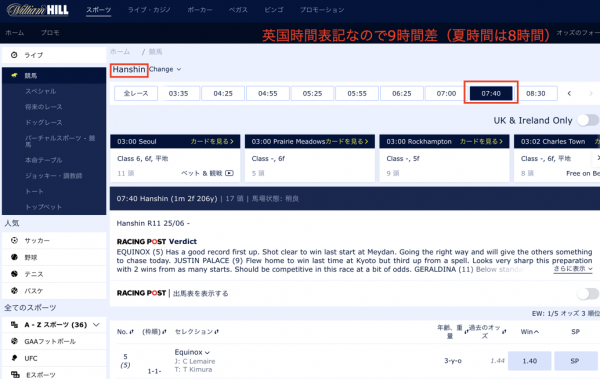
Task: Click the Eスポーツ icon
Action: click(15, 374)
